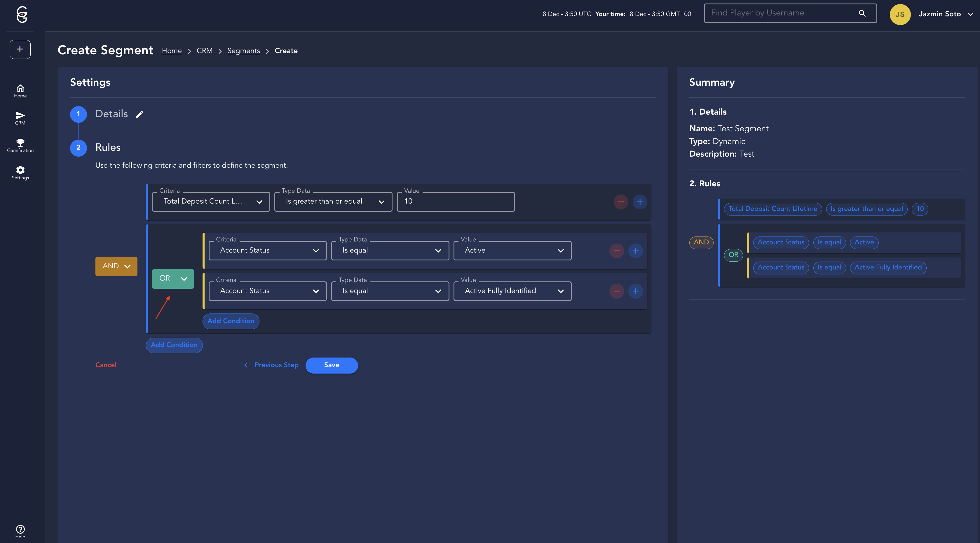This screenshot has height=543, width=980.
Task: Click the Previous Step link
Action: click(x=276, y=365)
